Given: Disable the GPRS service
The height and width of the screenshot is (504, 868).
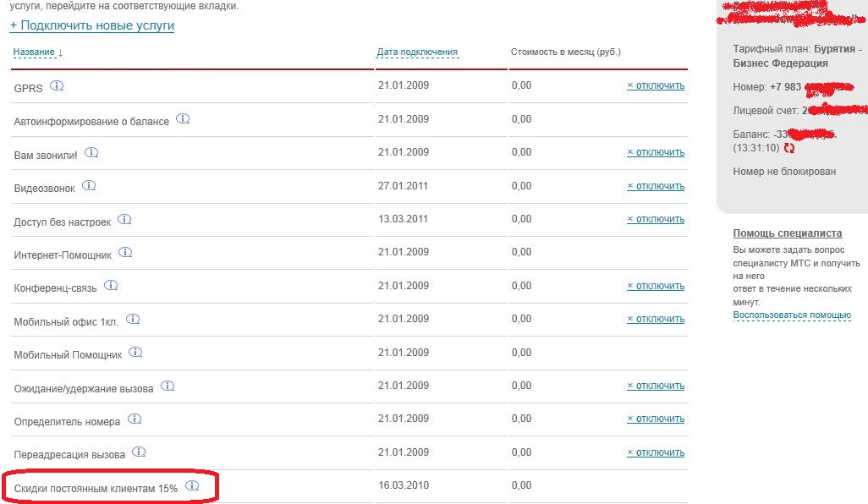Looking at the screenshot, I should (x=656, y=86).
